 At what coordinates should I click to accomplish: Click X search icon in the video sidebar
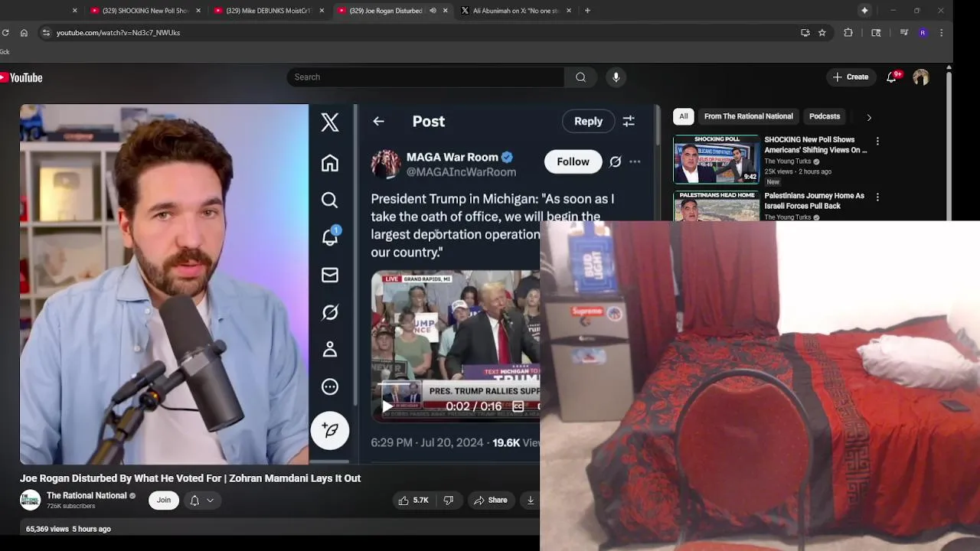pyautogui.click(x=330, y=200)
